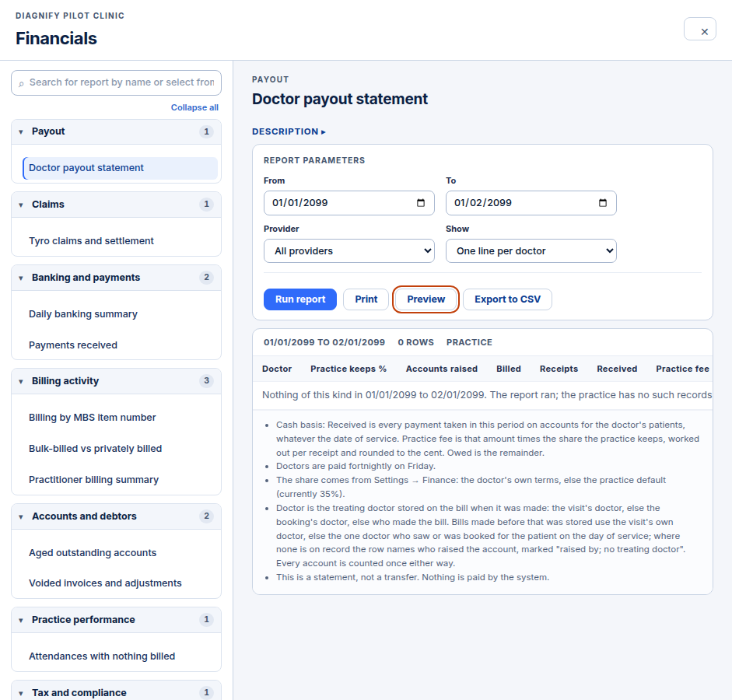Click the Print button
The height and width of the screenshot is (700, 732).
(x=366, y=299)
